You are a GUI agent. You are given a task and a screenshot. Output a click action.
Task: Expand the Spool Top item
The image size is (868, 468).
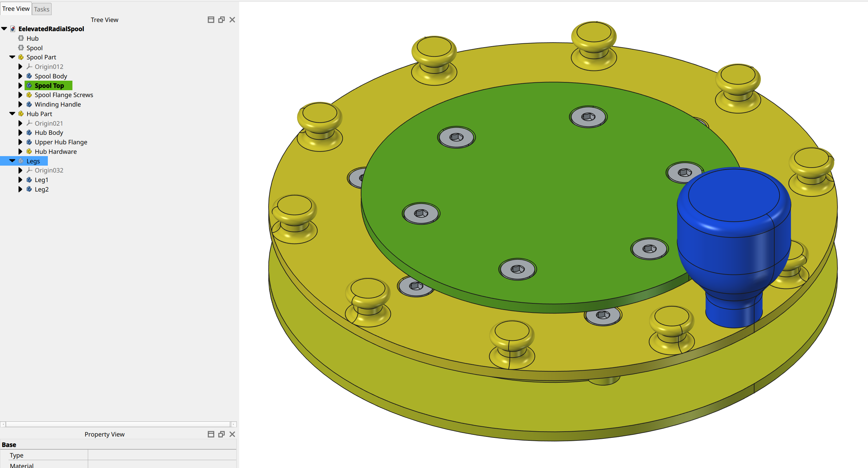click(x=20, y=85)
